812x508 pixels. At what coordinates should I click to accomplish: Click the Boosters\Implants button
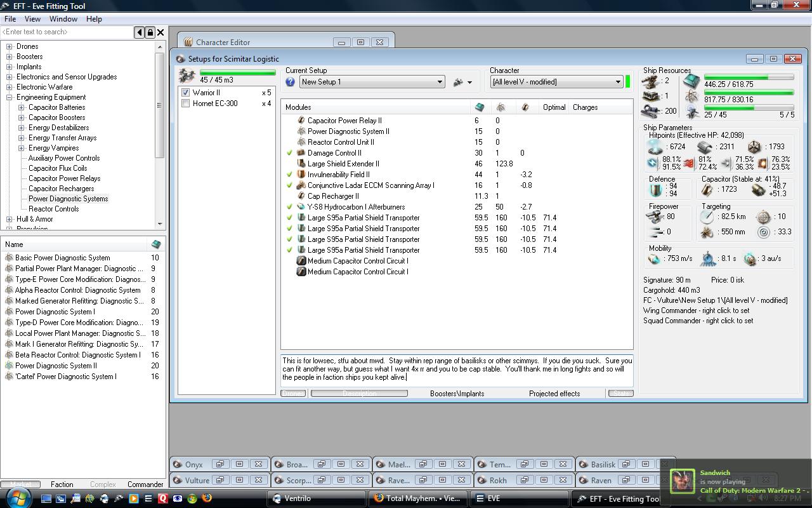coord(457,394)
